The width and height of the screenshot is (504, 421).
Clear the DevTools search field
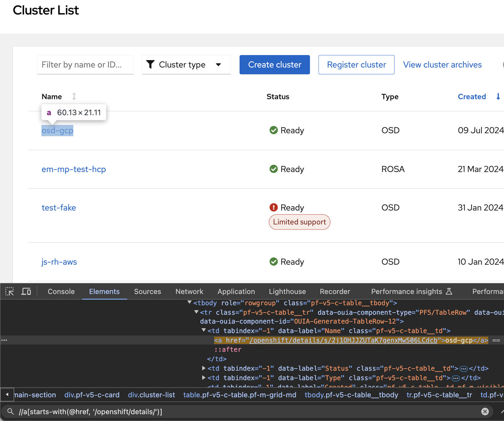[x=485, y=411]
